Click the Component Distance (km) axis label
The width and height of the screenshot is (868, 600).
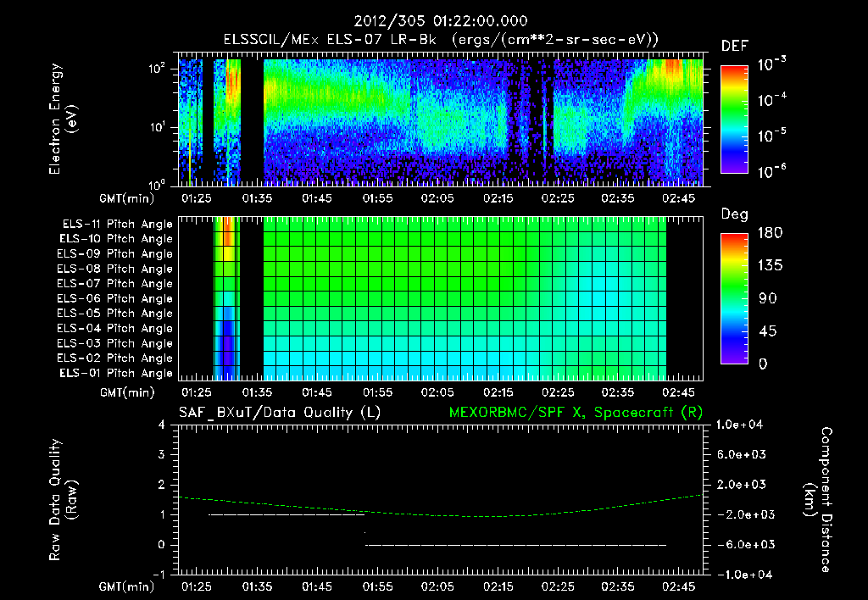817,500
